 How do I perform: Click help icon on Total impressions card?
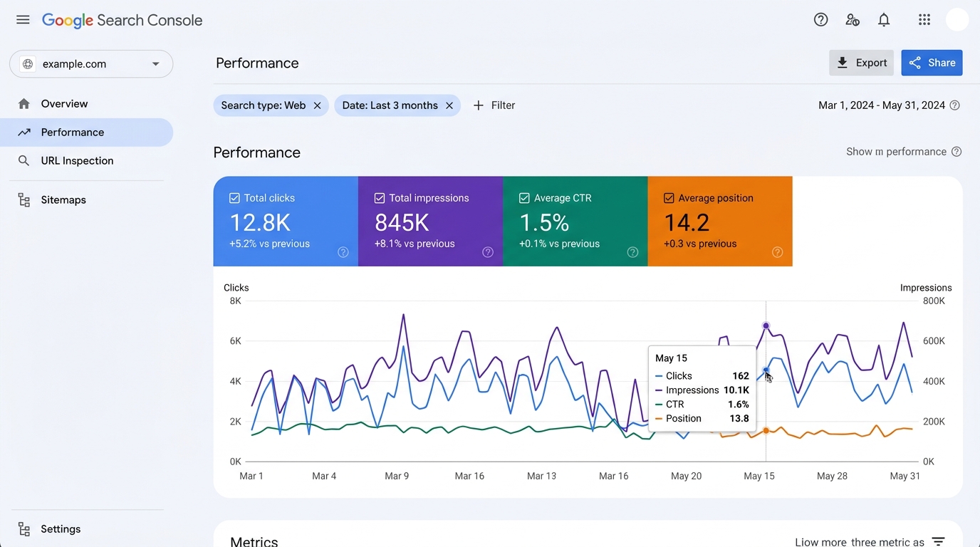coord(488,252)
